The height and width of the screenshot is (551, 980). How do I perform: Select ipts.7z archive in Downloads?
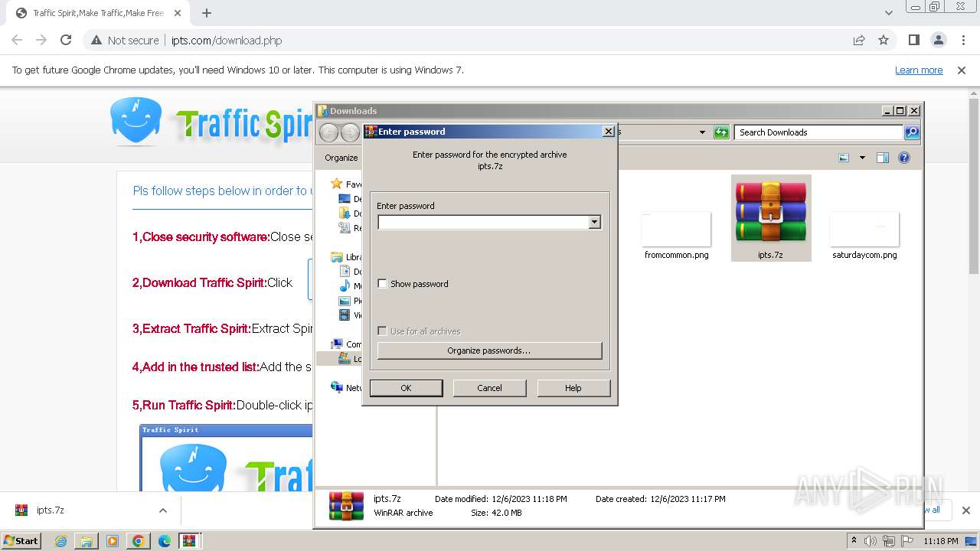771,218
